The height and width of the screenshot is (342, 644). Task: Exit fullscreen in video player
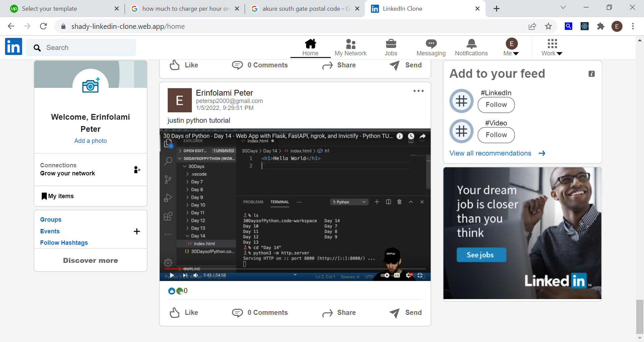click(x=420, y=276)
